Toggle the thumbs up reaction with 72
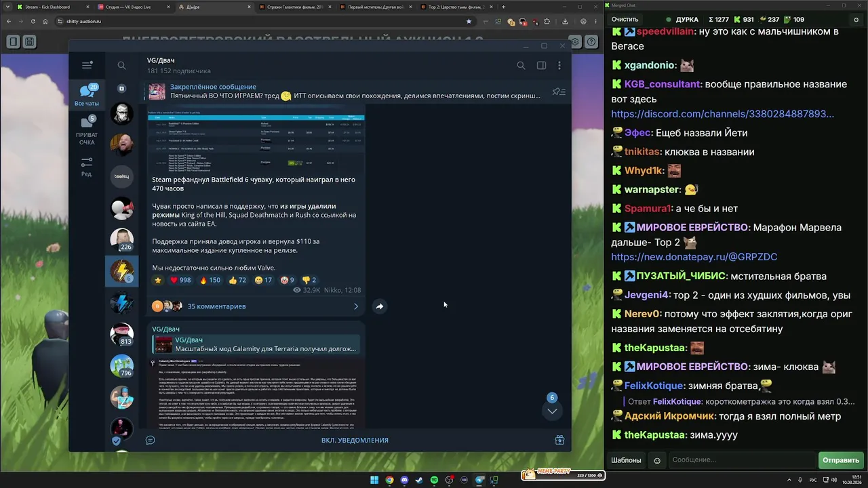The height and width of the screenshot is (488, 868). pos(237,280)
